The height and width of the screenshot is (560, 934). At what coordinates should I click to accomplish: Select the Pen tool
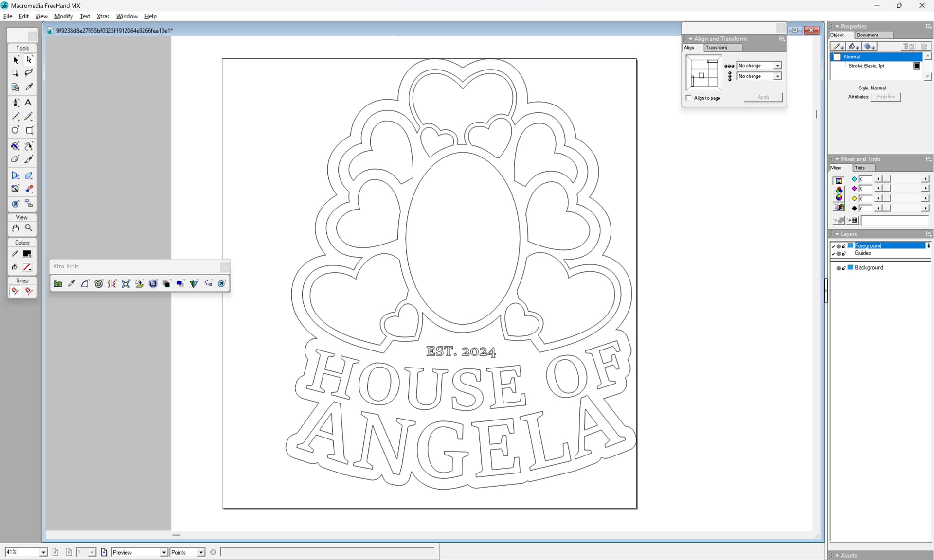click(x=16, y=103)
